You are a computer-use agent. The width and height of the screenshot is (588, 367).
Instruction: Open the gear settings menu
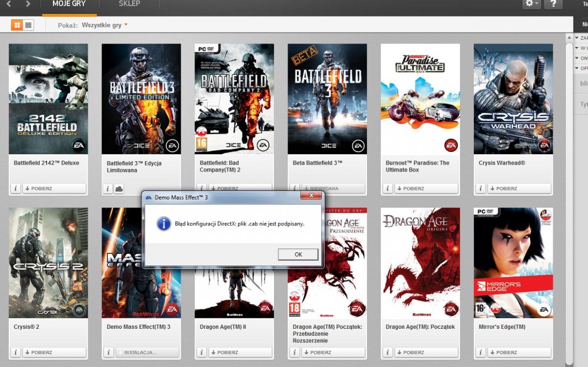tap(532, 4)
